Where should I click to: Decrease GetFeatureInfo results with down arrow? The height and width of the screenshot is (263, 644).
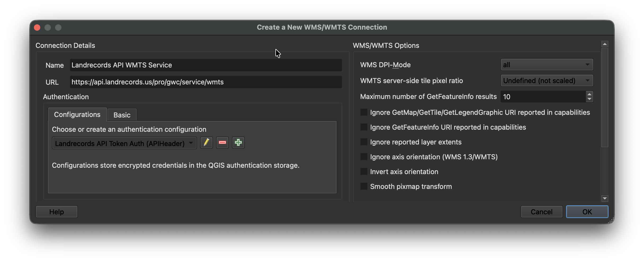[x=589, y=99]
